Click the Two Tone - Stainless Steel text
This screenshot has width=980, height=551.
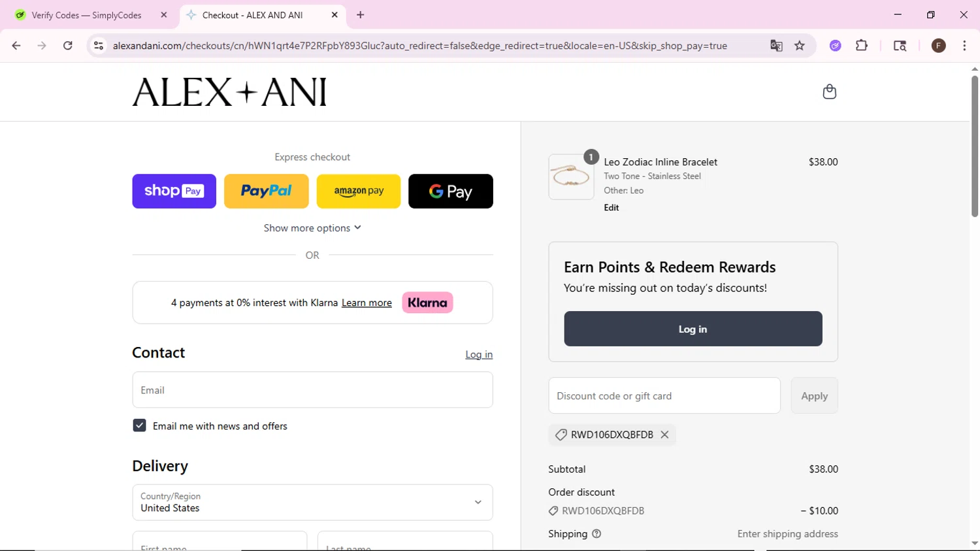coord(652,176)
